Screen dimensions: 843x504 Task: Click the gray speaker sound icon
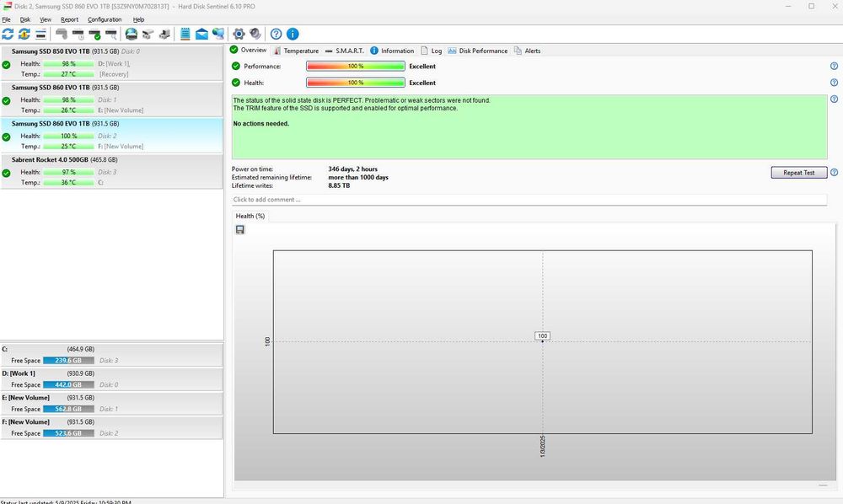[255, 34]
